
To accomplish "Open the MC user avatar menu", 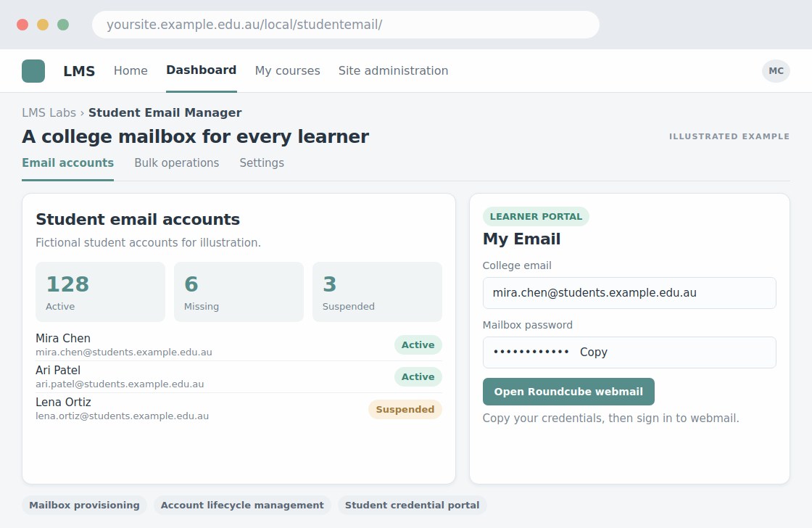I will (776, 71).
